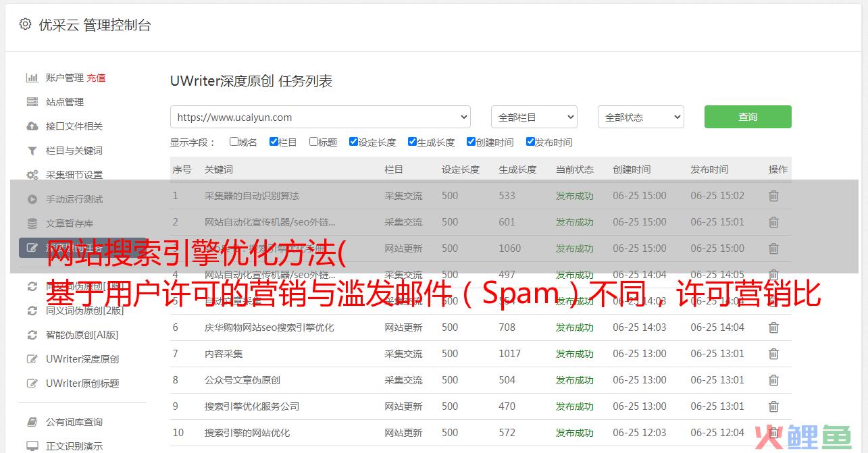Open 公有词库查询 menu item
This screenshot has width=868, height=453.
[74, 422]
